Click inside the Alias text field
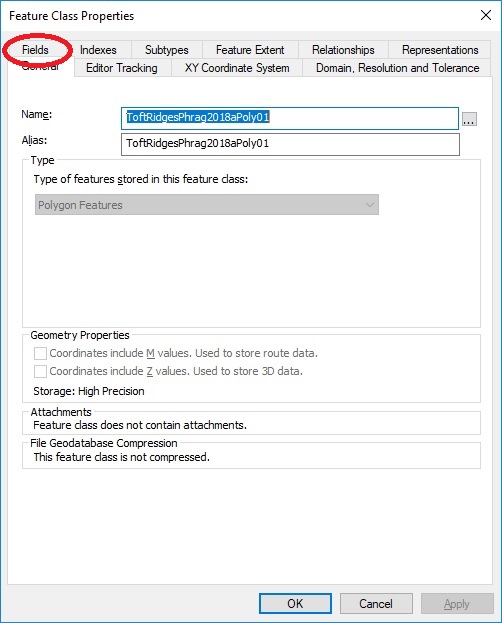Screen dimensions: 502x623 (290, 144)
